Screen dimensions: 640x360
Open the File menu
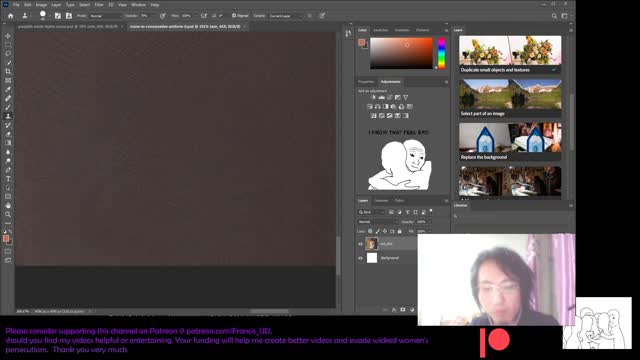[16, 5]
